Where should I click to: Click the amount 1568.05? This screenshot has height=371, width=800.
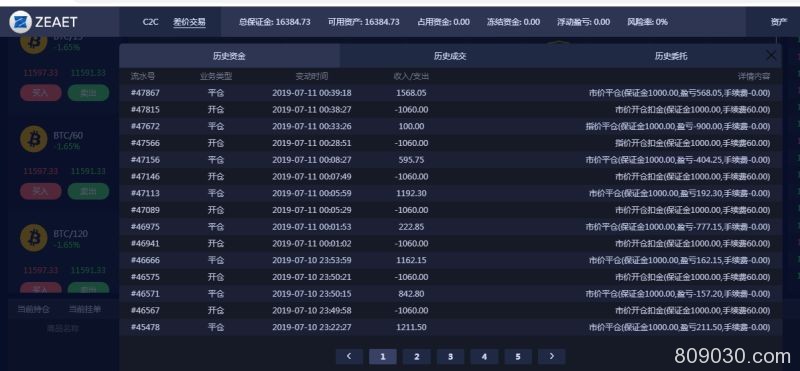tap(411, 93)
